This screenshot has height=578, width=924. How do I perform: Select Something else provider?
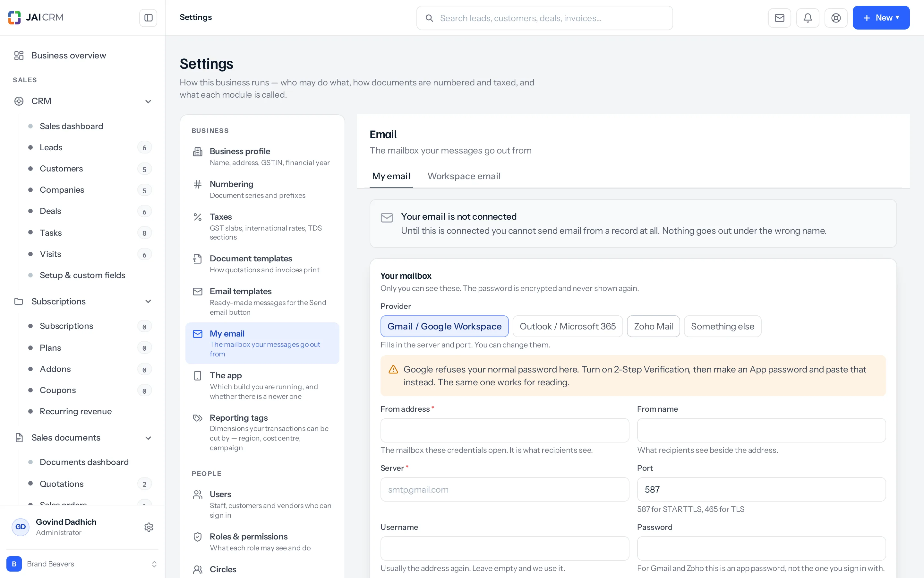[x=723, y=326]
